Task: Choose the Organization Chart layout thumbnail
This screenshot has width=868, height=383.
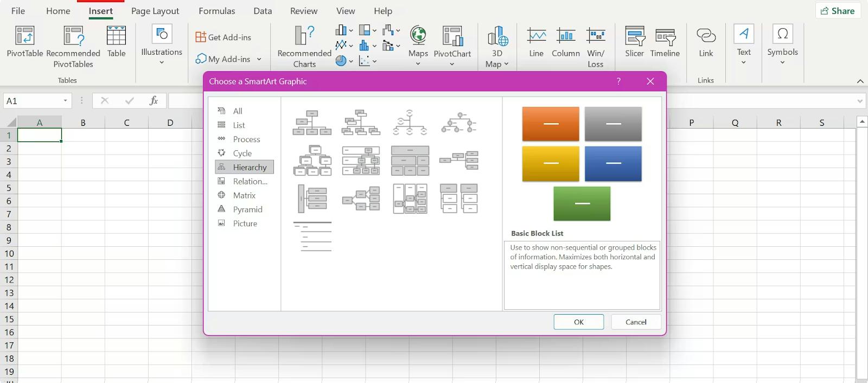Action: coord(312,123)
